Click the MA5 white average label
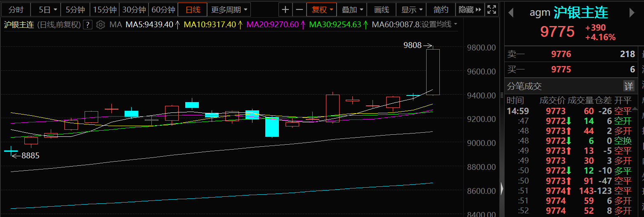This screenshot has width=644, height=217. [x=149, y=25]
